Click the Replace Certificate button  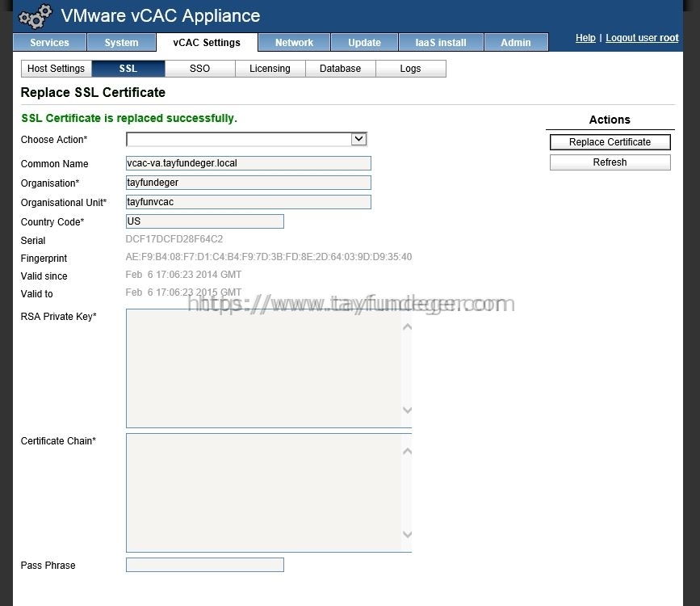pyautogui.click(x=610, y=142)
